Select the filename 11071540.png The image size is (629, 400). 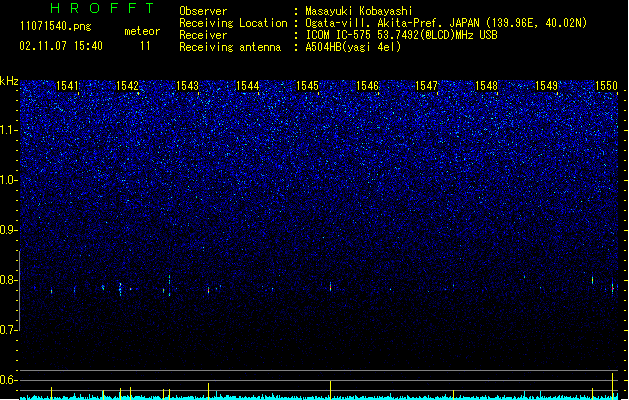click(x=56, y=26)
